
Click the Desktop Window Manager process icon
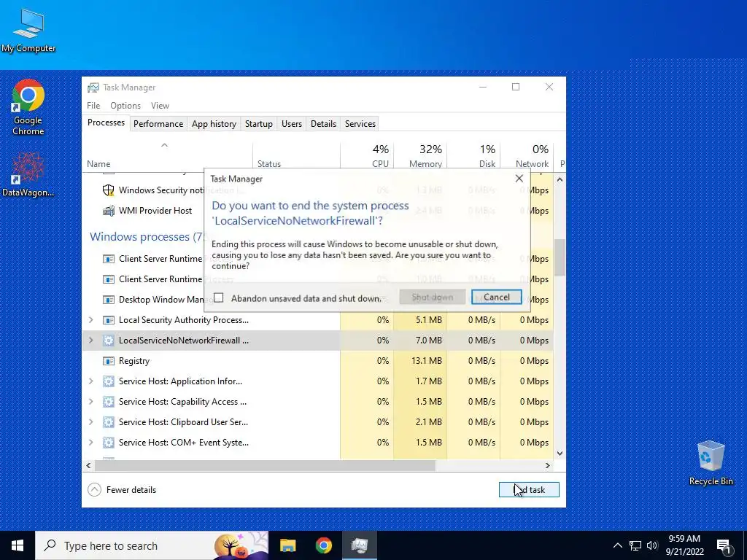[x=109, y=300]
